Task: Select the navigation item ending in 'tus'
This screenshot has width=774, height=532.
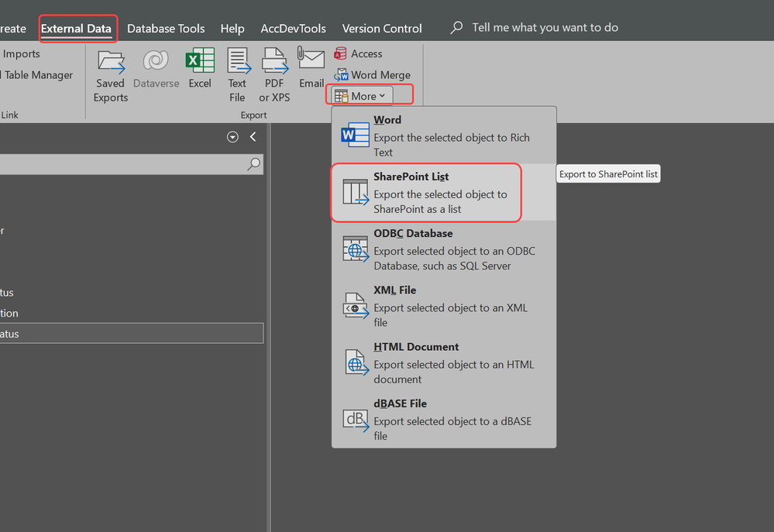Action: [131, 292]
